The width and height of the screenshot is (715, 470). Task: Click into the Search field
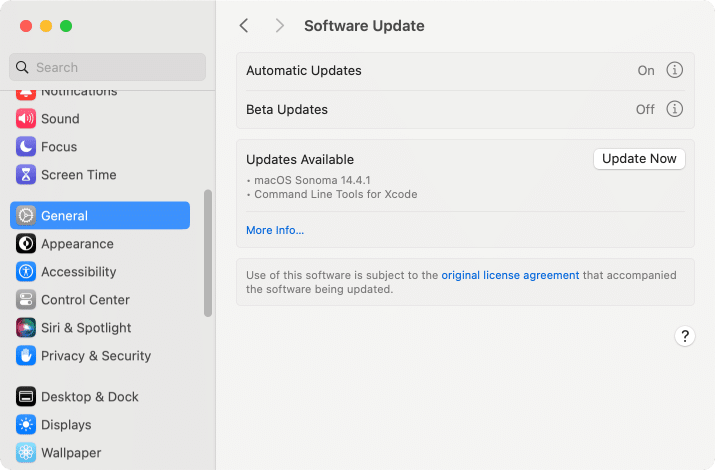pos(107,67)
